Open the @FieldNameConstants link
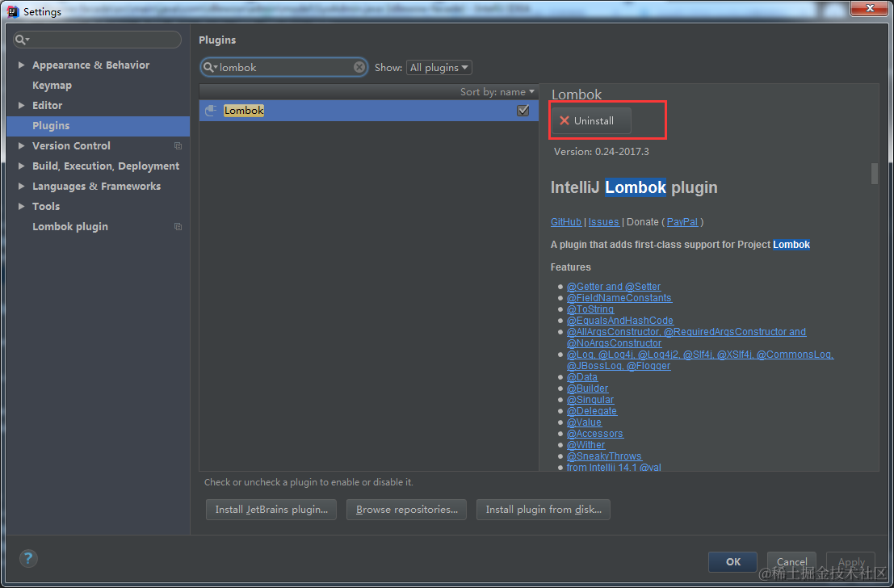Image resolution: width=894 pixels, height=588 pixels. coord(619,298)
